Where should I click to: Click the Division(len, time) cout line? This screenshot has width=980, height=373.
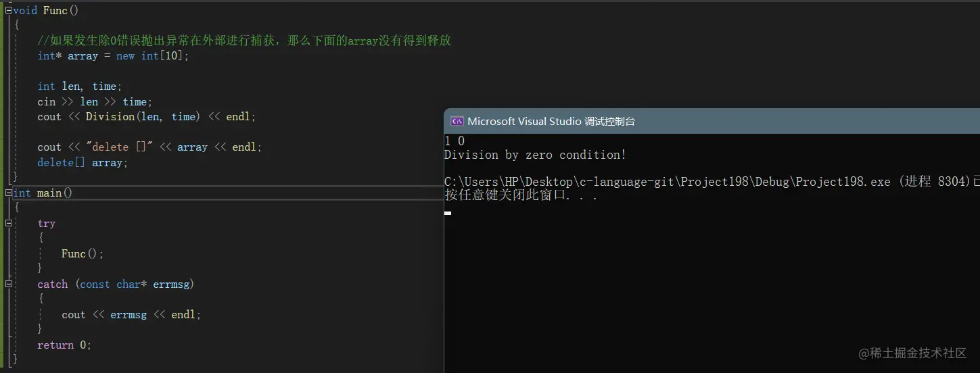147,117
